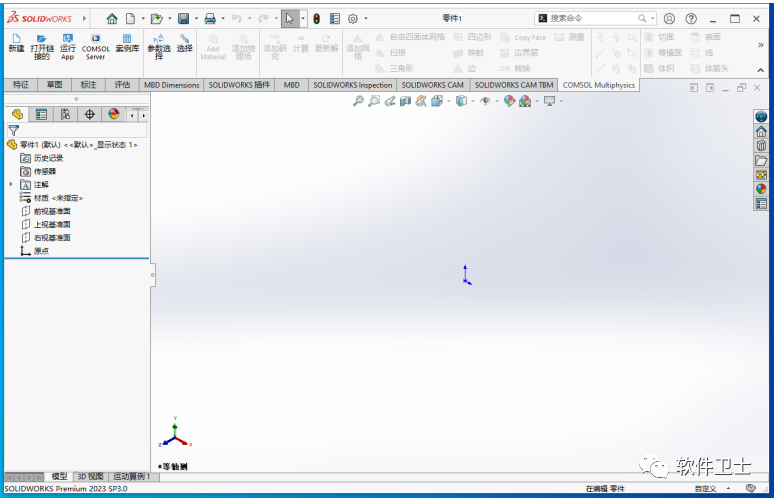The height and width of the screenshot is (500, 776).
Task: Click Zoom to Area icon
Action: [x=374, y=101]
